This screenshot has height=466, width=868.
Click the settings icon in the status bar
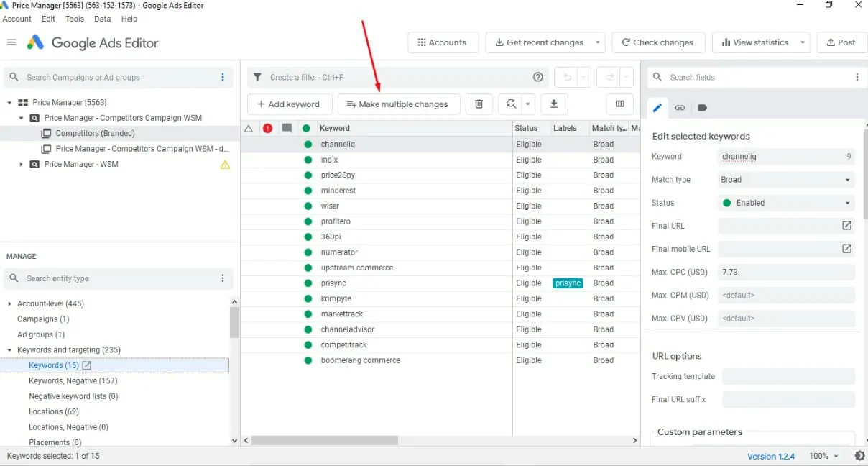click(x=859, y=456)
